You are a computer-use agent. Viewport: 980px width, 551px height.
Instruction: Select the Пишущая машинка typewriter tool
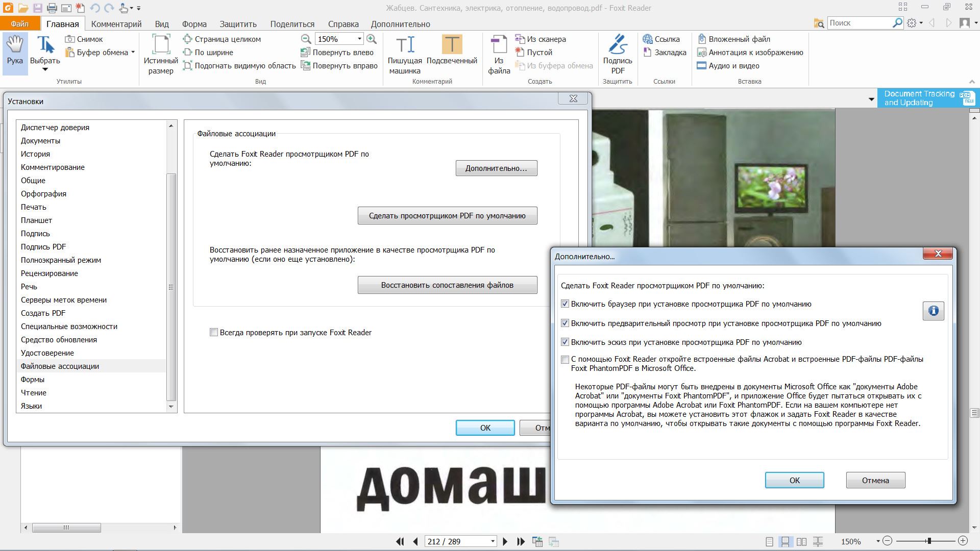point(405,55)
